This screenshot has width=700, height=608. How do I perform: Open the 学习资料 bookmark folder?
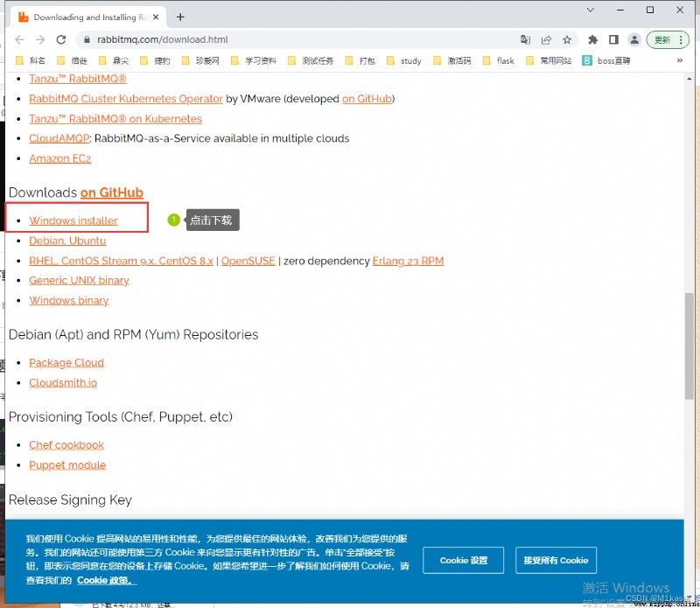254,60
